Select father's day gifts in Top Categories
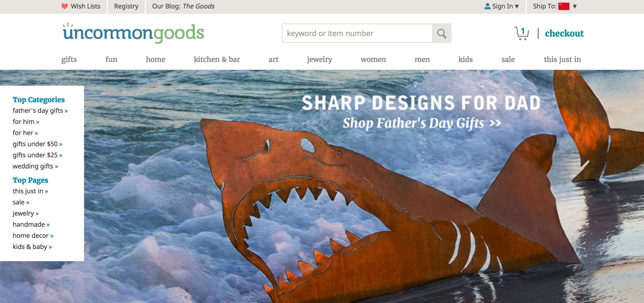The height and width of the screenshot is (303, 644). 40,111
